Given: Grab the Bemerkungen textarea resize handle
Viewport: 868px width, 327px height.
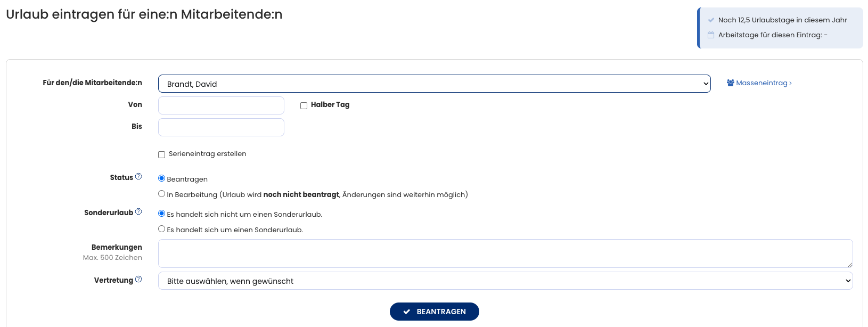Looking at the screenshot, I should [x=850, y=265].
